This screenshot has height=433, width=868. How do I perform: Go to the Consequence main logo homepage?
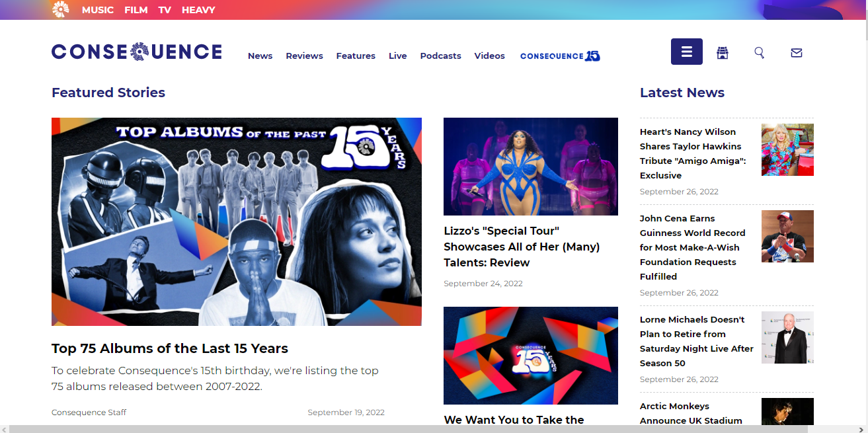click(x=137, y=52)
